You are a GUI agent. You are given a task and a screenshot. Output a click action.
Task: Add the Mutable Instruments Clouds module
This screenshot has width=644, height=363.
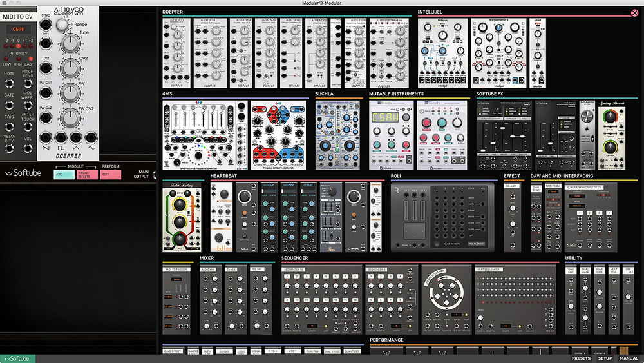(442, 135)
